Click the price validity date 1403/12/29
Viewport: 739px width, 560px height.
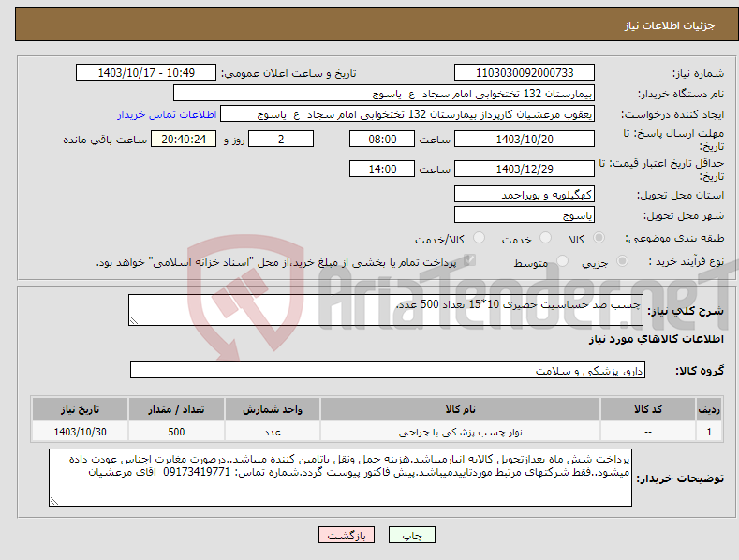pyautogui.click(x=525, y=169)
